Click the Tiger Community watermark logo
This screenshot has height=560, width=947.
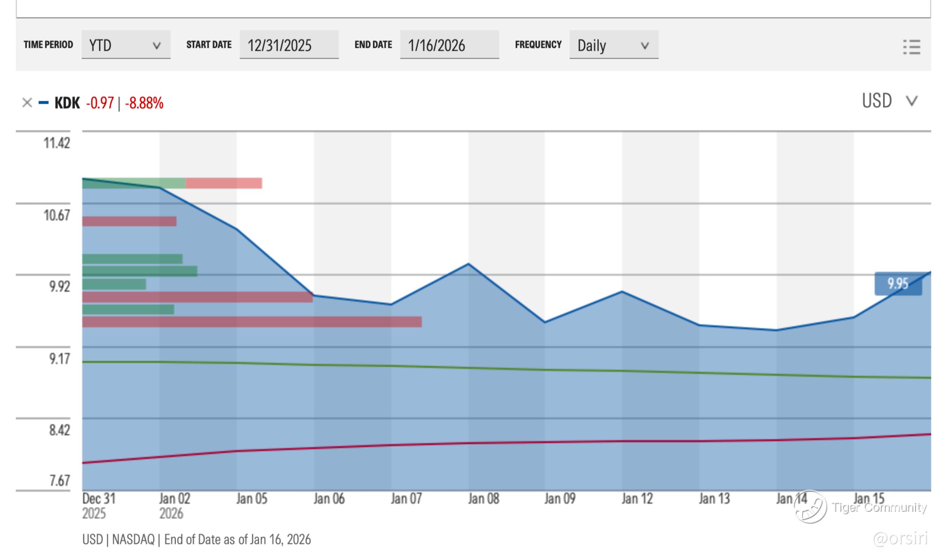pyautogui.click(x=810, y=507)
